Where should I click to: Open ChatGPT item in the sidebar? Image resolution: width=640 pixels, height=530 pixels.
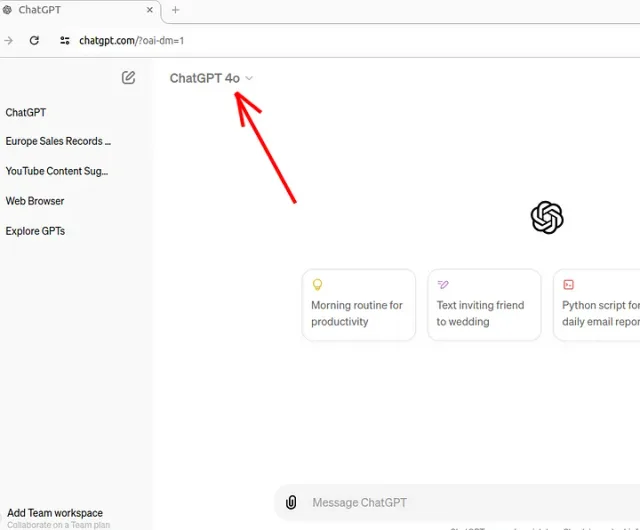click(26, 112)
